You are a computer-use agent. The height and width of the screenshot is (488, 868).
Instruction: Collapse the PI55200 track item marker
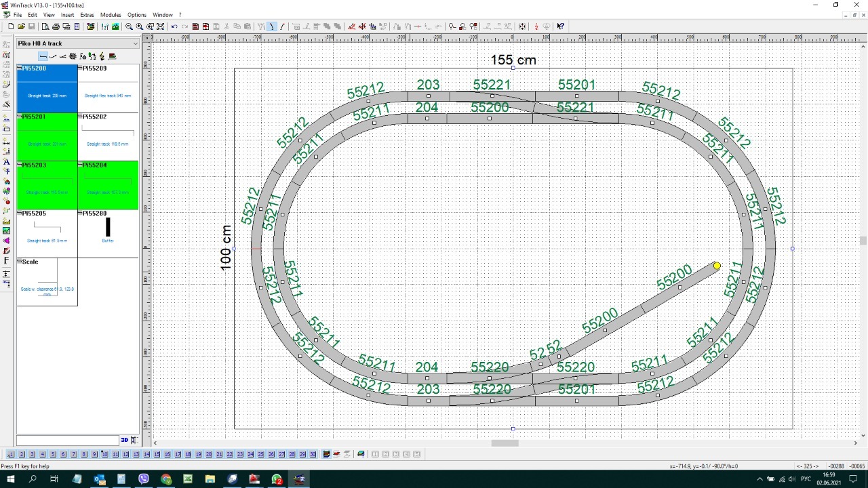(x=20, y=68)
